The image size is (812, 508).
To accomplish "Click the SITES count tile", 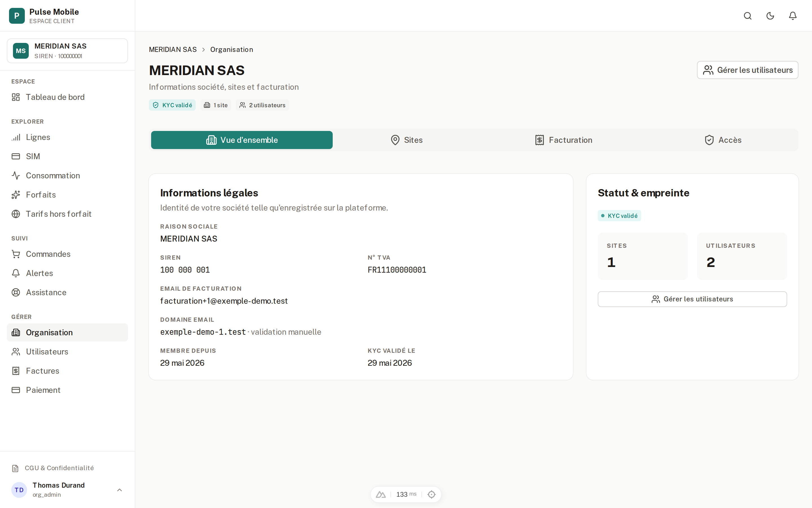I will click(643, 256).
